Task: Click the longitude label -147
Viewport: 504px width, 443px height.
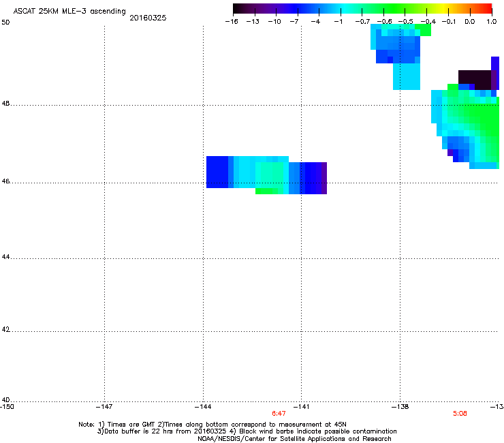Action: (104, 407)
